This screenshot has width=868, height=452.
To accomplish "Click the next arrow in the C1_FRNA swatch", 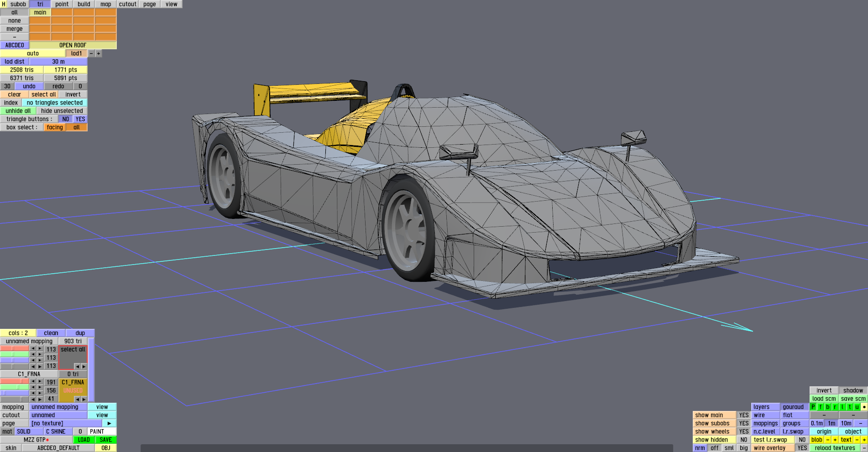I will tap(84, 399).
